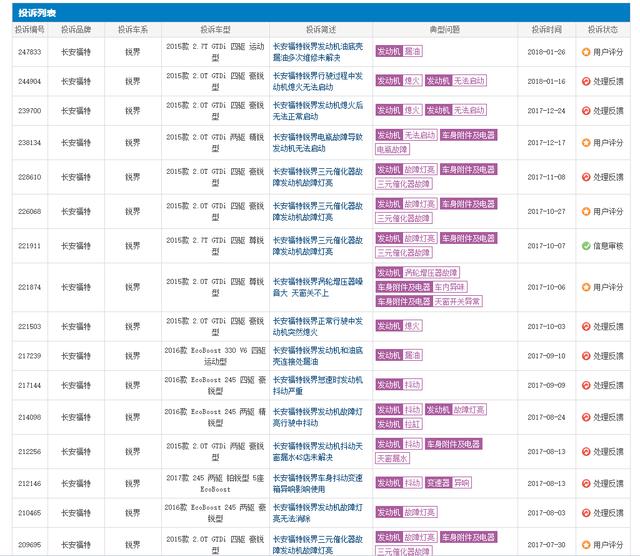This screenshot has height=556, width=640.
Task: Click the 用户评分 star icon for complaint 247833
Action: (586, 52)
